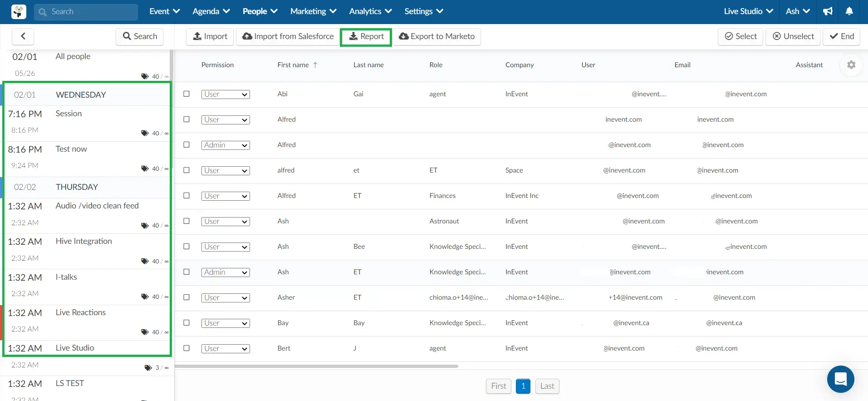Expand the Live Studio top menu
This screenshot has height=401, width=868.
pyautogui.click(x=748, y=11)
